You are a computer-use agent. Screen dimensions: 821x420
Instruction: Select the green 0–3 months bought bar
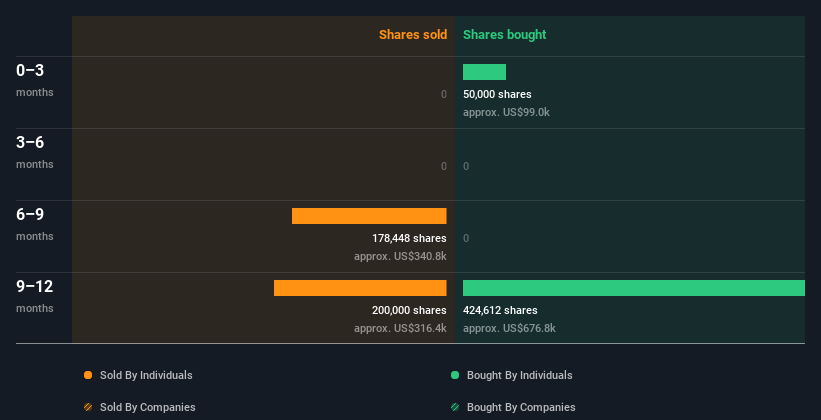tap(484, 72)
